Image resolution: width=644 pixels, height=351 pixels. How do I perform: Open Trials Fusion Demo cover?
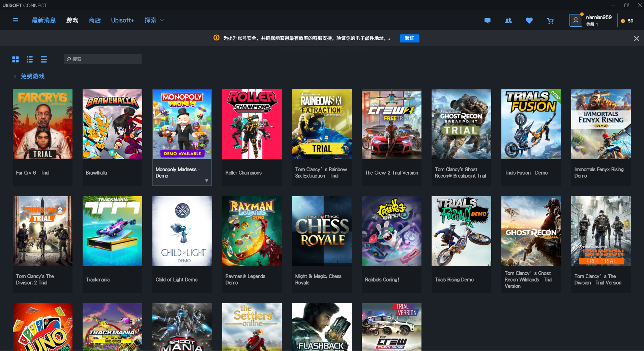tap(531, 124)
